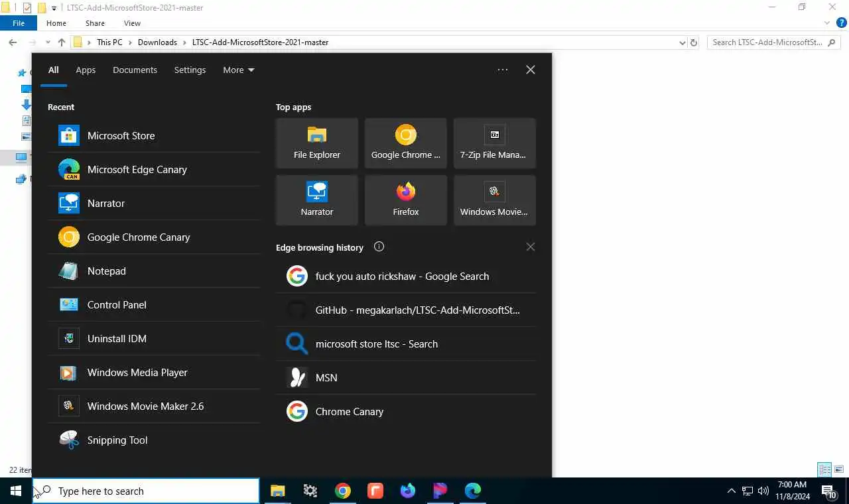849x504 pixels.
Task: Open the orange app icon on taskbar
Action: pos(375,491)
